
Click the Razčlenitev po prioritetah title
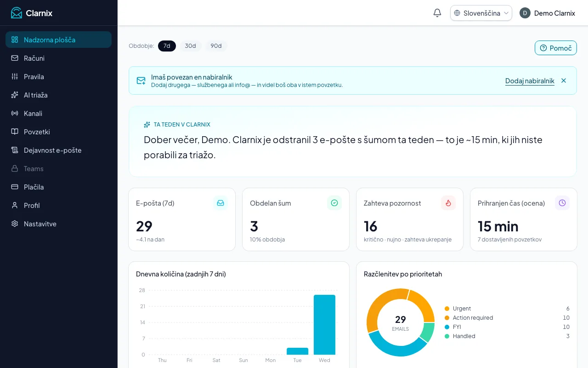click(403, 274)
